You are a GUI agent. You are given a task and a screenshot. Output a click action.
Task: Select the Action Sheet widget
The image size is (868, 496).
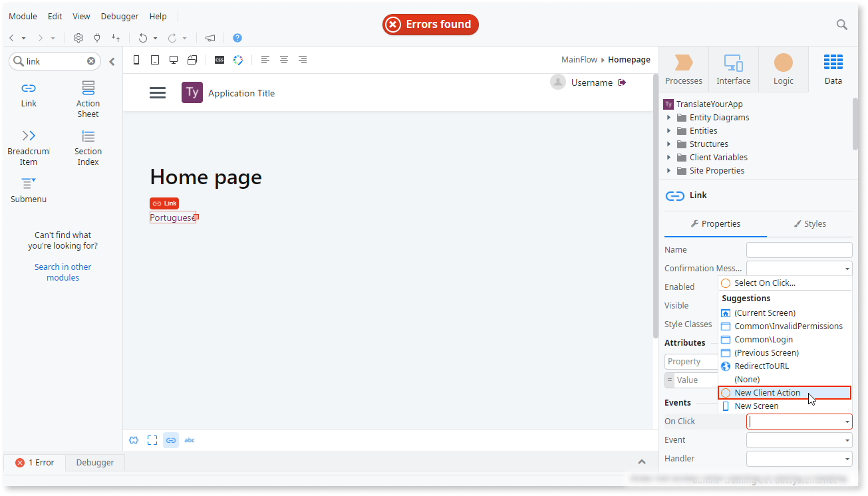[x=87, y=98]
